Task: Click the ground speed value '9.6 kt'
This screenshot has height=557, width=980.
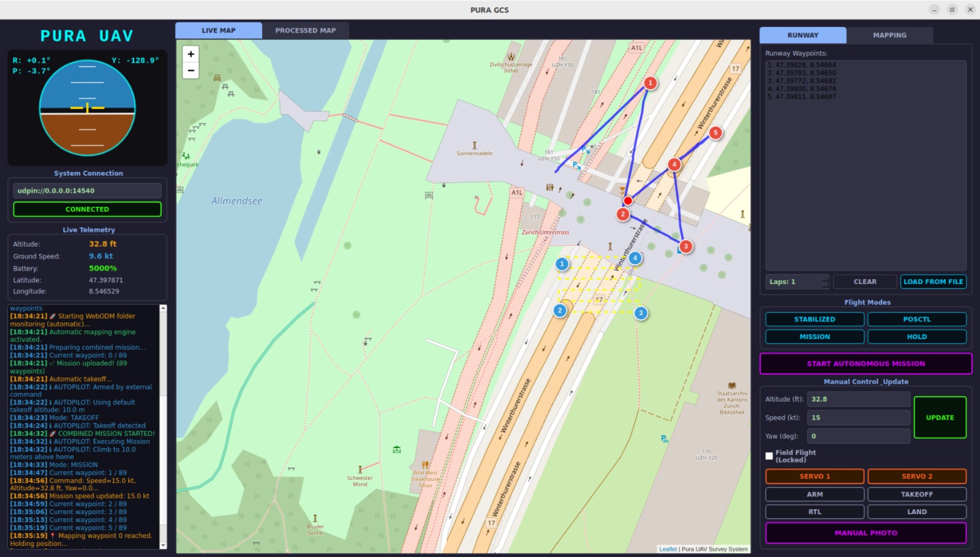Action: (x=101, y=256)
